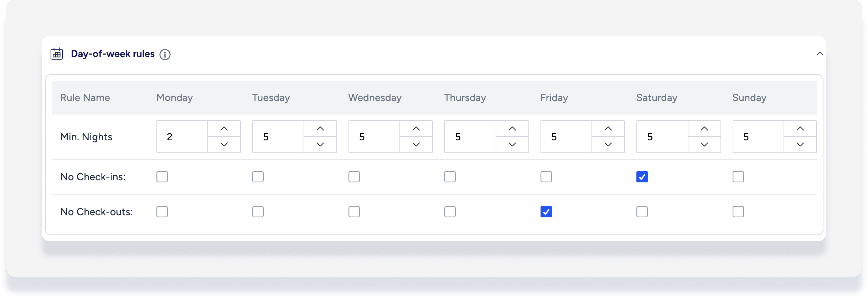Increase Thursday minimum nights

point(512,129)
